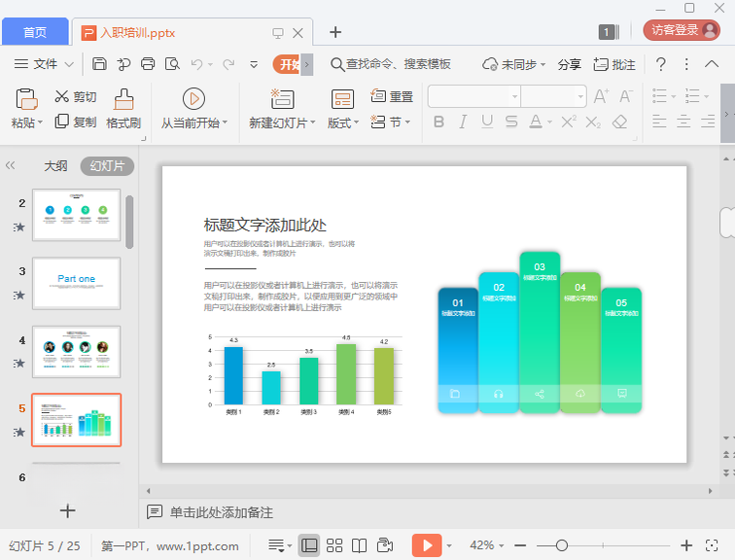
Task: Toggle normal view button in status bar
Action: [x=309, y=545]
